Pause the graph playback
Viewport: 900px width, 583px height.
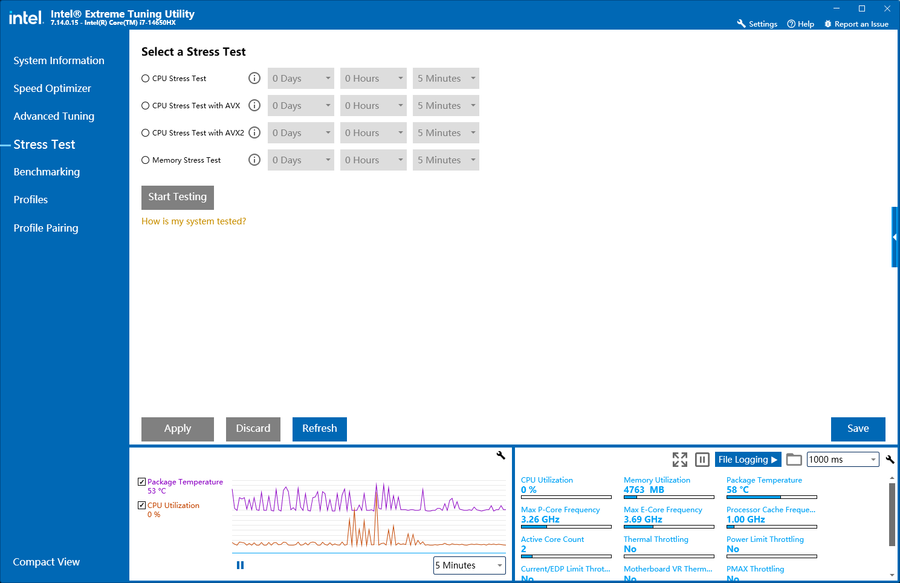pos(240,565)
